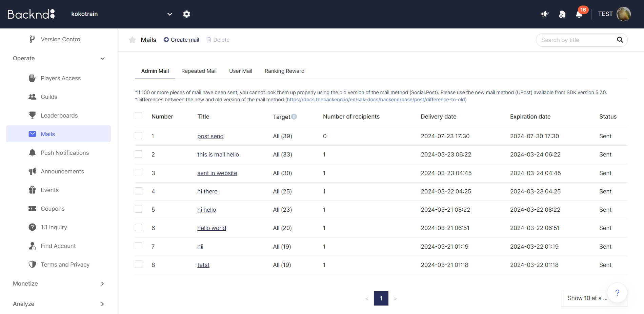This screenshot has height=314, width=644.
Task: Click the Create mail plus icon
Action: coord(166,40)
